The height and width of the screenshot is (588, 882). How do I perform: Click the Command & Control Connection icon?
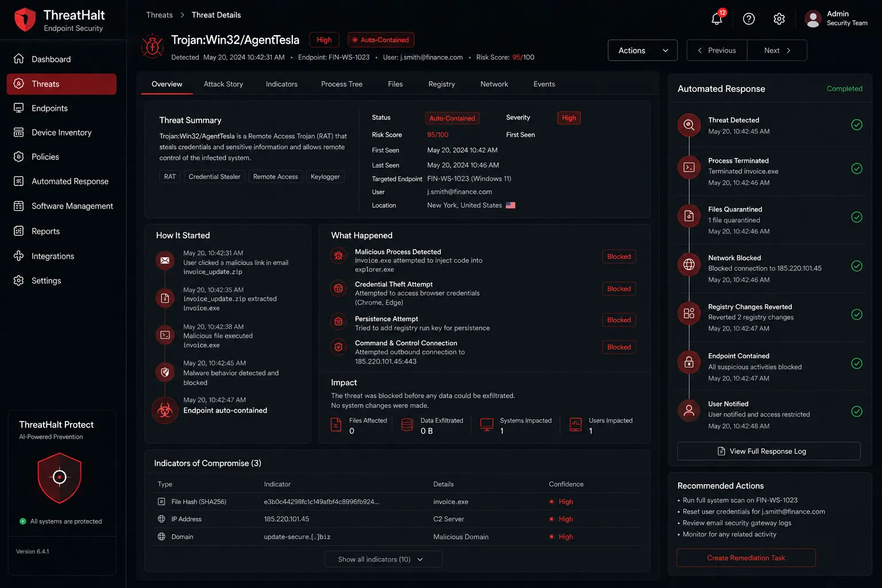coord(339,347)
